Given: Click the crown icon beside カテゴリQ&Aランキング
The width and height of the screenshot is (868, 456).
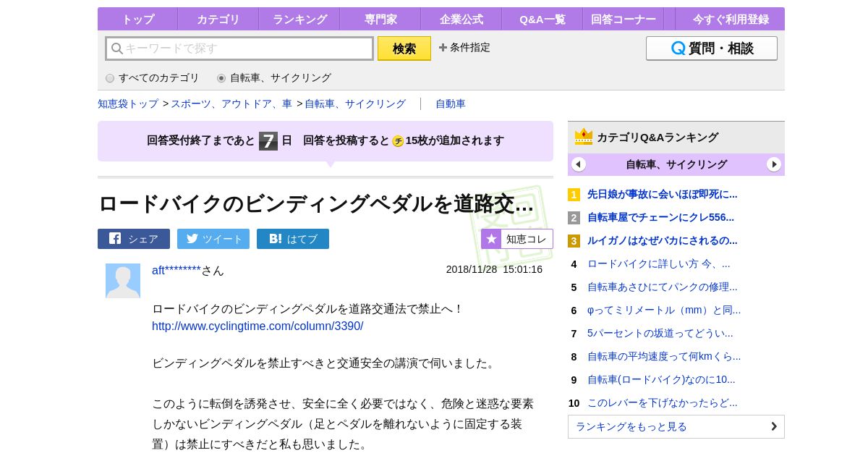Looking at the screenshot, I should [x=584, y=137].
